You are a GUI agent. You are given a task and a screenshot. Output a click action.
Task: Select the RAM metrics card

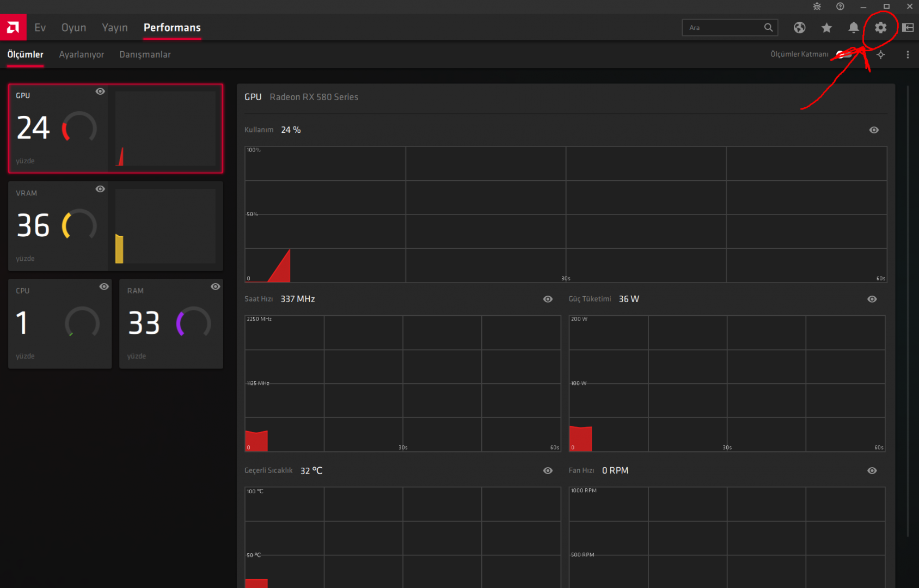coord(171,323)
